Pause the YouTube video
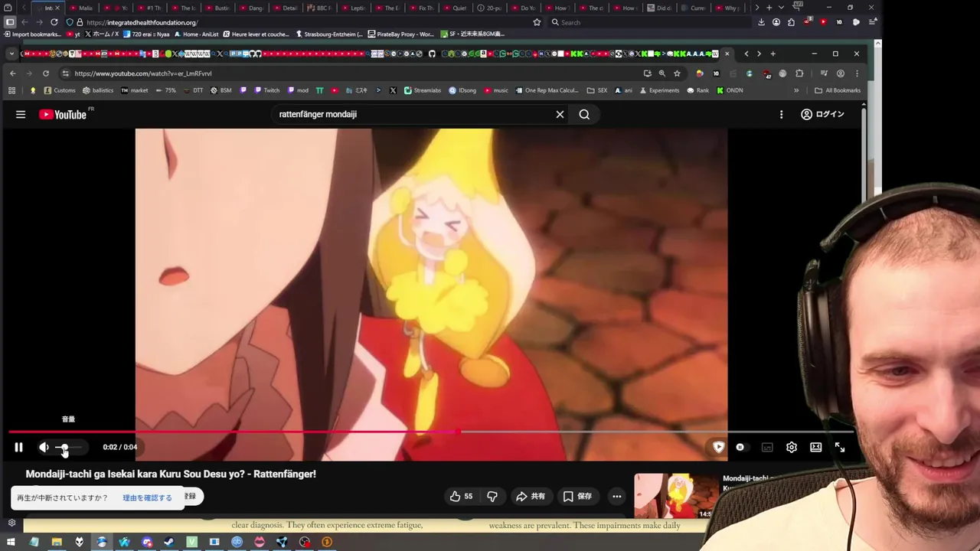 click(19, 447)
